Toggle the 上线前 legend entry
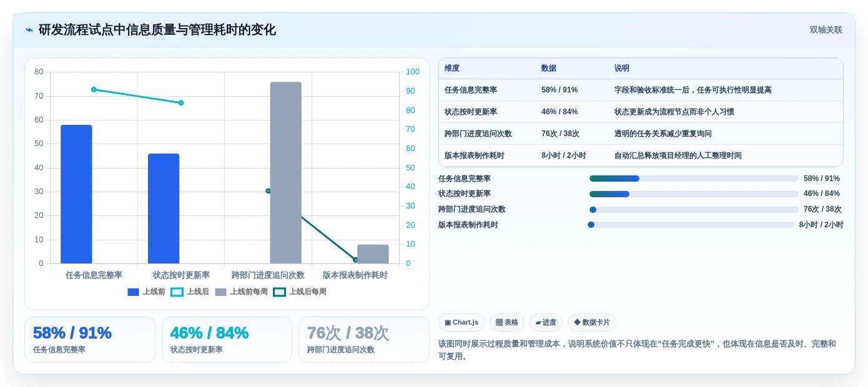The image size is (868, 387). pyautogui.click(x=146, y=291)
